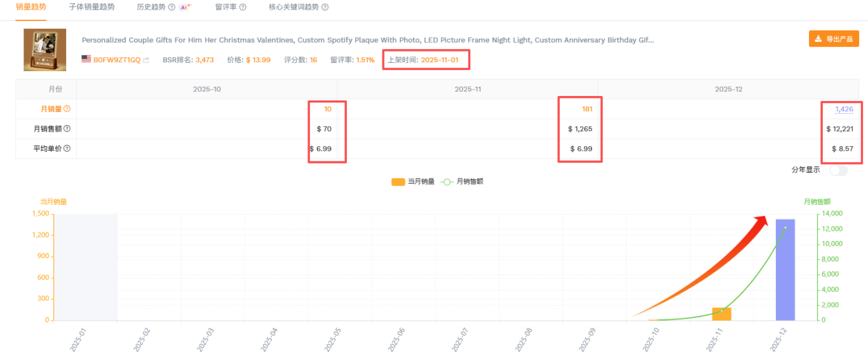The width and height of the screenshot is (868, 363).
Task: Click the product thumbnail image
Action: click(x=45, y=50)
